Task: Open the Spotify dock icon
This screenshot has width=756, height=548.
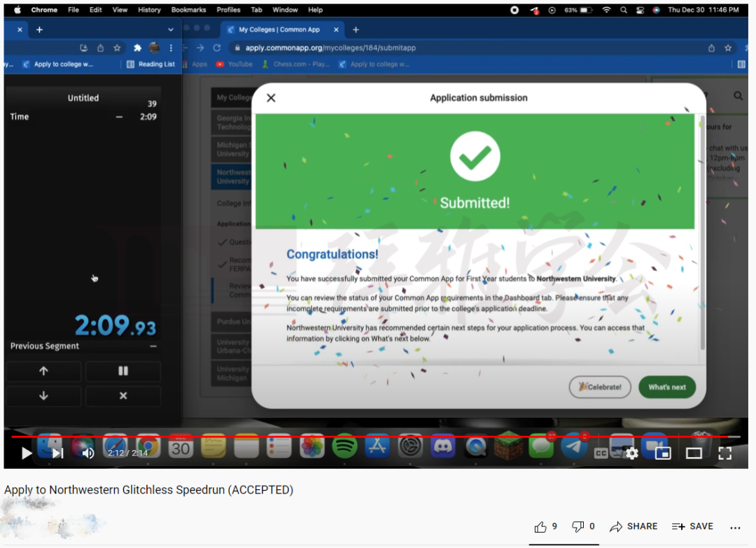Action: 344,447
